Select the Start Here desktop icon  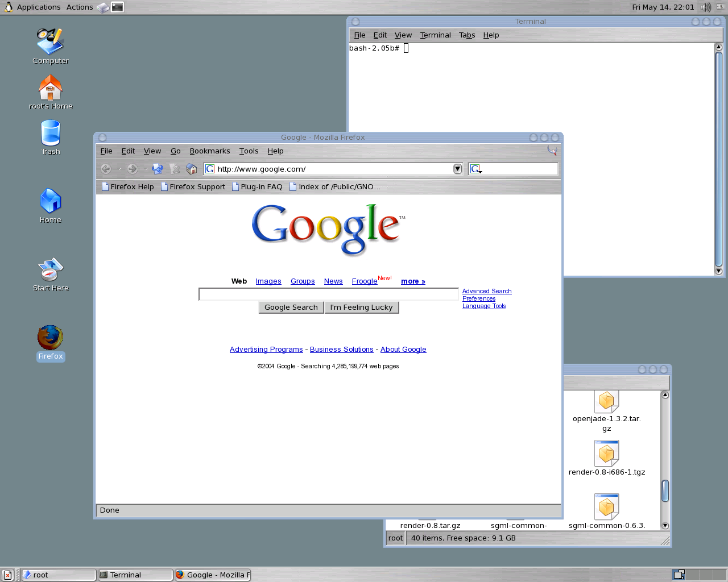[51, 275]
